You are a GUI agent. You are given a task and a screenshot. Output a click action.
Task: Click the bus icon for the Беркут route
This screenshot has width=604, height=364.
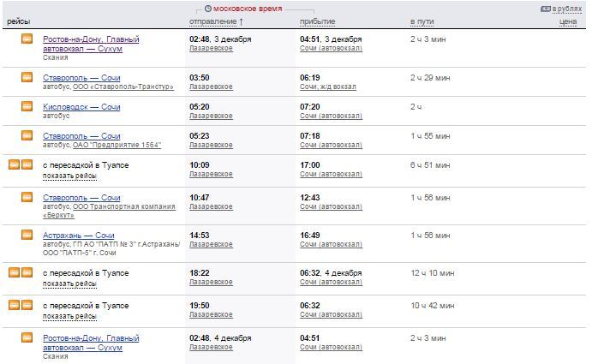(x=27, y=197)
